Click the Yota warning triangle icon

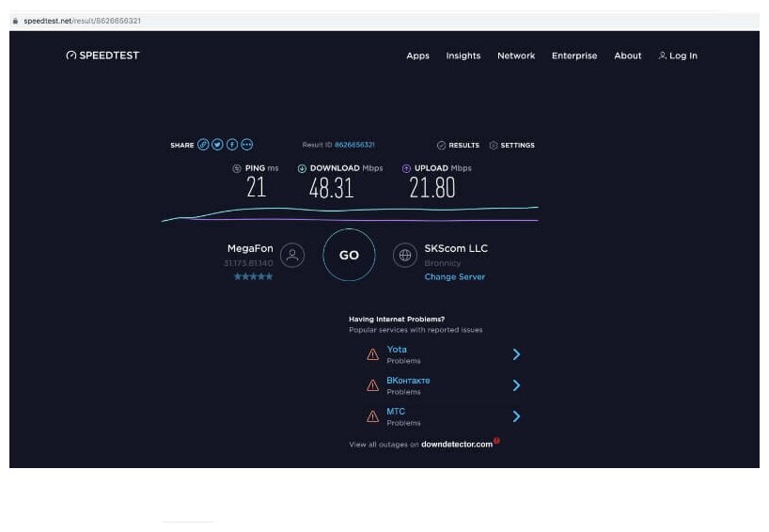372,354
